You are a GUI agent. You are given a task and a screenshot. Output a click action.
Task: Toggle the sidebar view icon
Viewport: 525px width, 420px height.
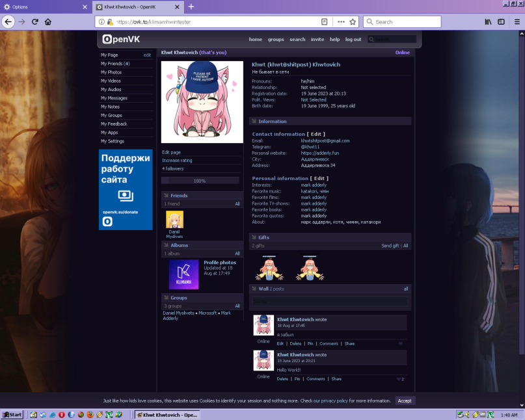[x=501, y=21]
